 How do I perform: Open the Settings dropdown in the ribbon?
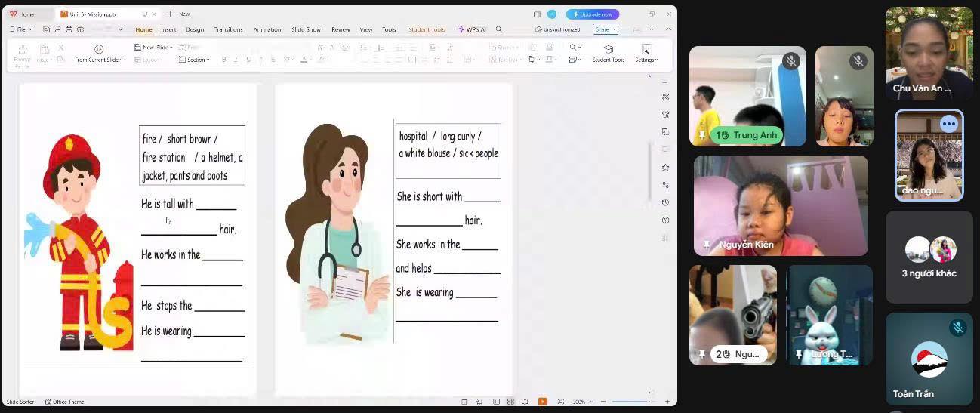(x=646, y=54)
